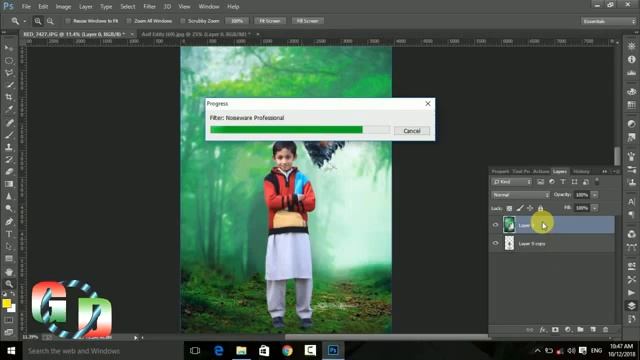The width and height of the screenshot is (640, 360).
Task: Select the Path Selection tool
Action: (x=9, y=246)
